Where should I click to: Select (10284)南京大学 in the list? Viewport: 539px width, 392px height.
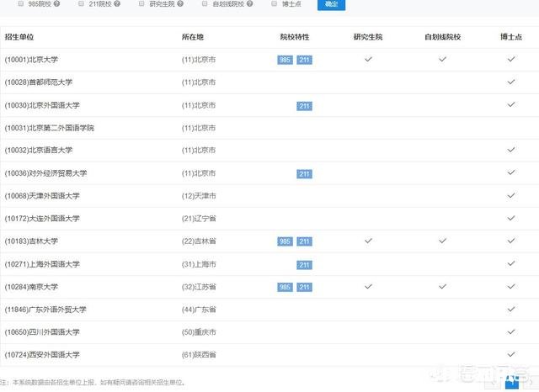click(31, 287)
